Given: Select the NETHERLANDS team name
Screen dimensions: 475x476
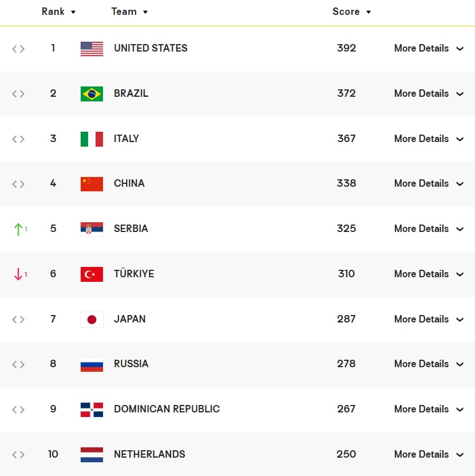Looking at the screenshot, I should (x=149, y=455).
